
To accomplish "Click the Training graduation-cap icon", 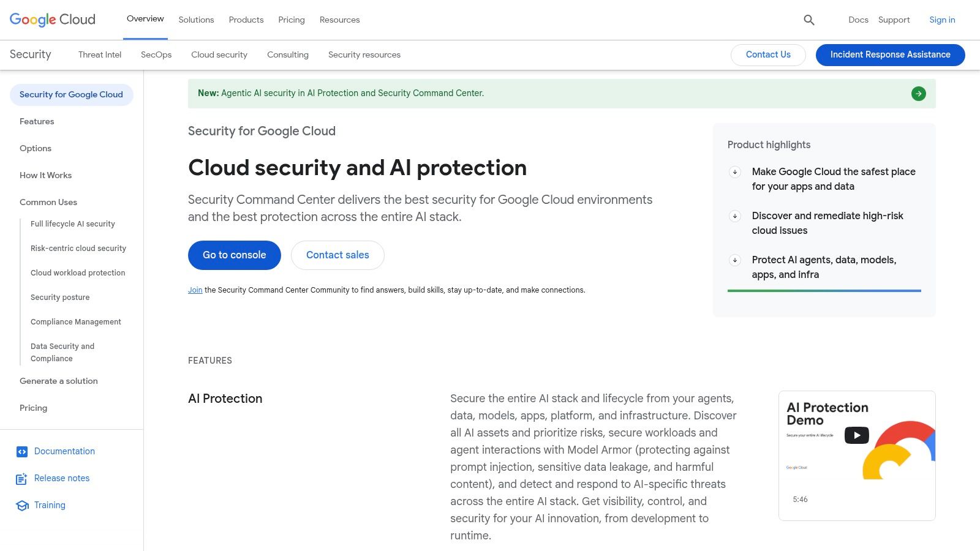I will [x=22, y=505].
